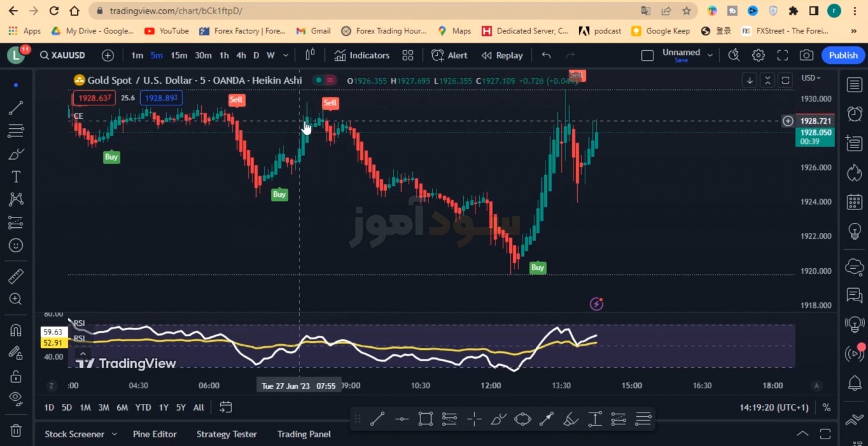
Task: Take a chart snapshot with camera icon
Action: point(806,55)
